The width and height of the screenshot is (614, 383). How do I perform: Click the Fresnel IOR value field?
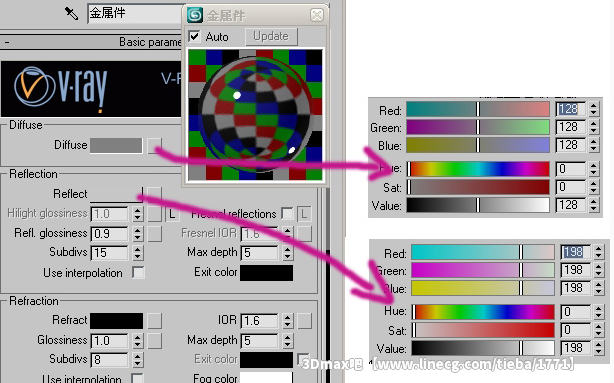[259, 234]
